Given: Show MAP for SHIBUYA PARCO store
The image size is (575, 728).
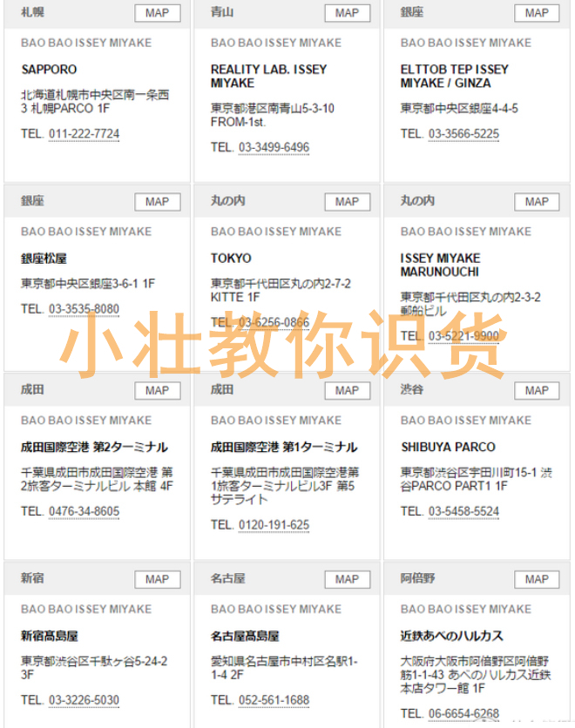Looking at the screenshot, I should pos(537,390).
